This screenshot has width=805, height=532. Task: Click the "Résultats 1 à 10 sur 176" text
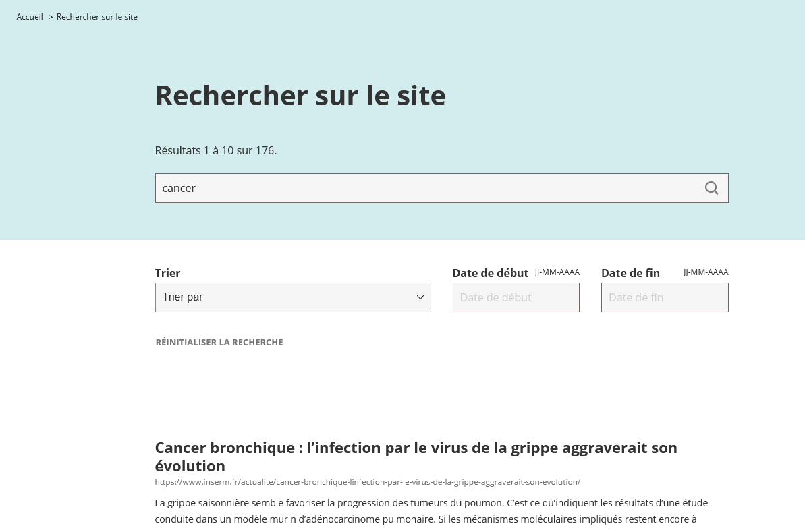coord(215,150)
